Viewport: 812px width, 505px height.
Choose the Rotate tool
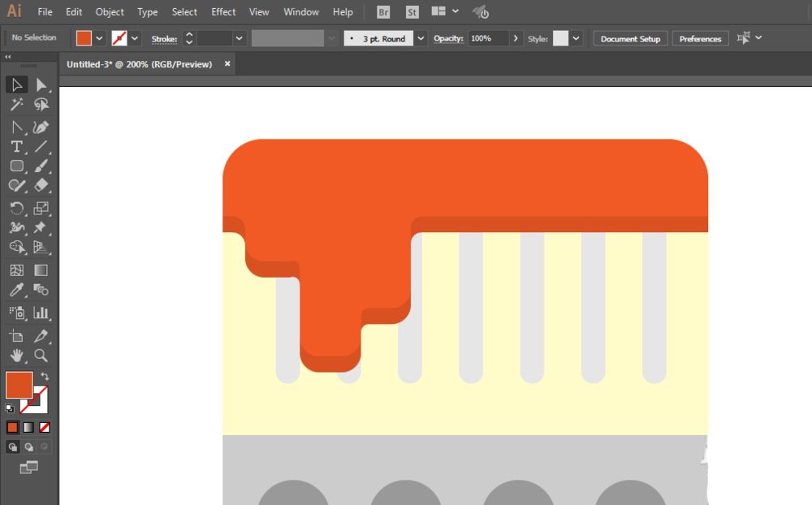point(16,208)
